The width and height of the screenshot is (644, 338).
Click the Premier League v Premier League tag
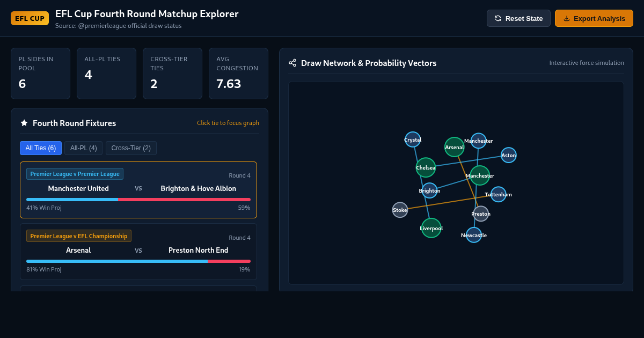point(75,174)
